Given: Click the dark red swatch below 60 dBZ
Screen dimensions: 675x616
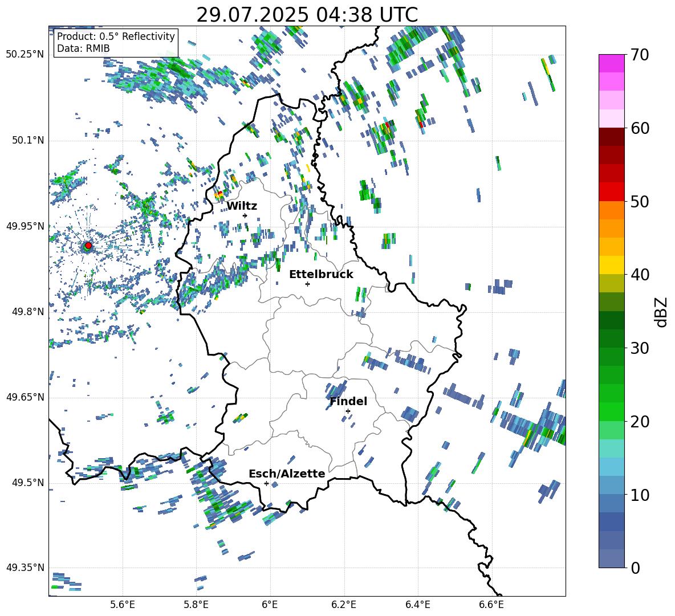Looking at the screenshot, I should (611, 137).
